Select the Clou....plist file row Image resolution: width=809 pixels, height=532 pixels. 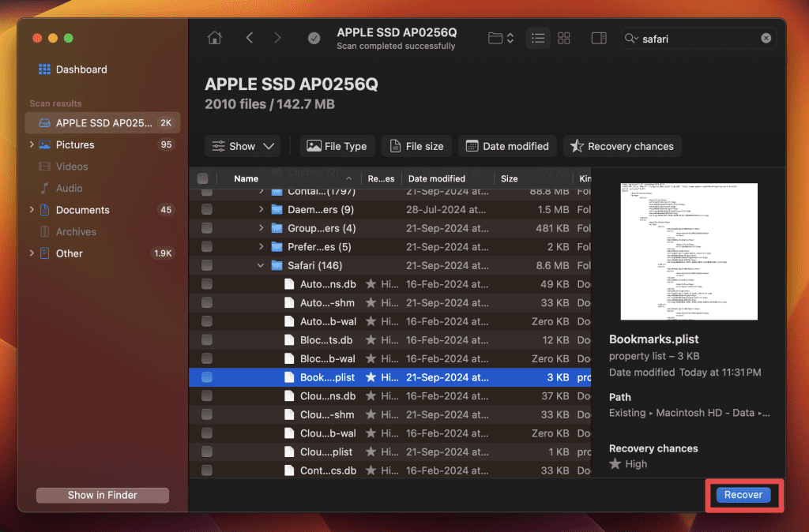(390, 451)
